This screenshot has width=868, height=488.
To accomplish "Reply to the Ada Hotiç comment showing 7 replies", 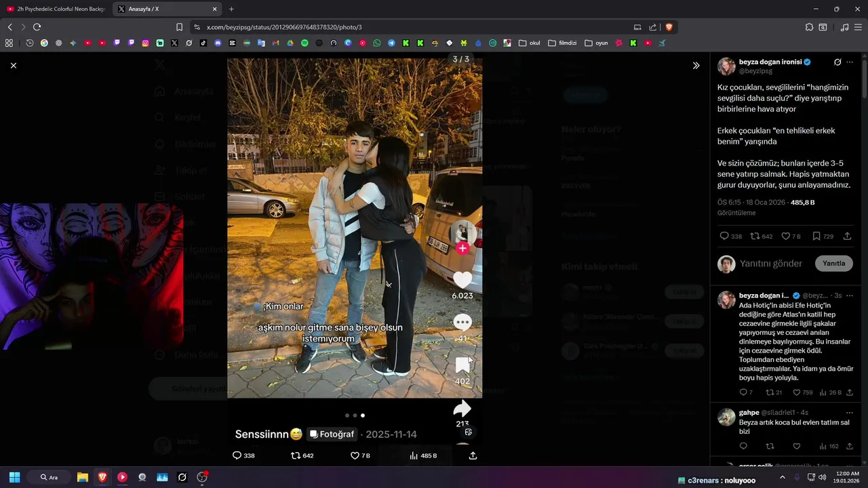I will (x=745, y=392).
